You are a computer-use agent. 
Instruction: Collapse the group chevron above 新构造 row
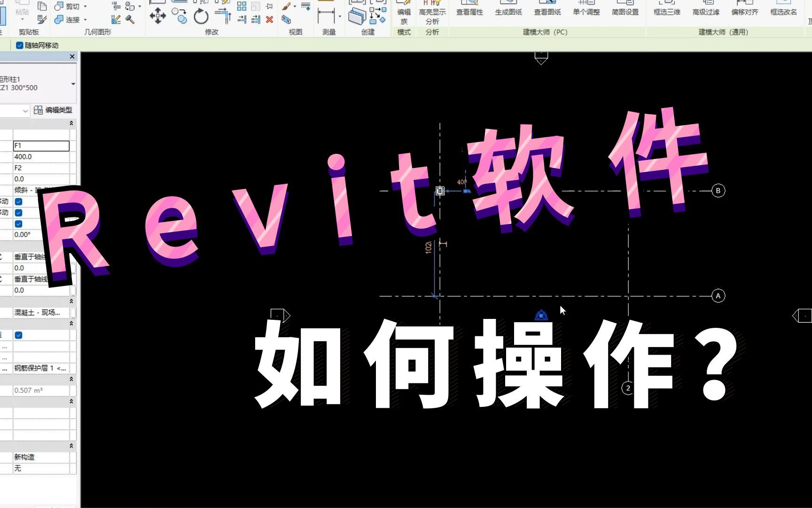click(x=71, y=446)
